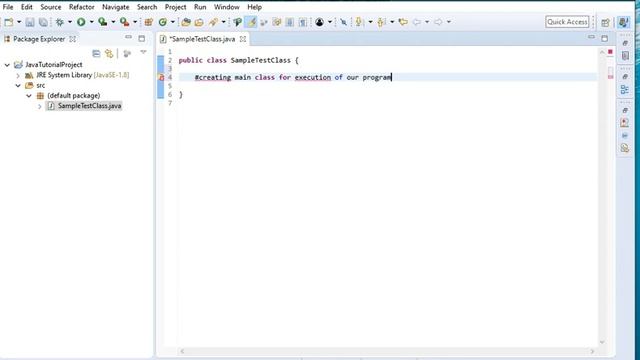640x360 pixels.
Task: Open Debug configurations dropdown arrow
Action: pyautogui.click(x=70, y=22)
